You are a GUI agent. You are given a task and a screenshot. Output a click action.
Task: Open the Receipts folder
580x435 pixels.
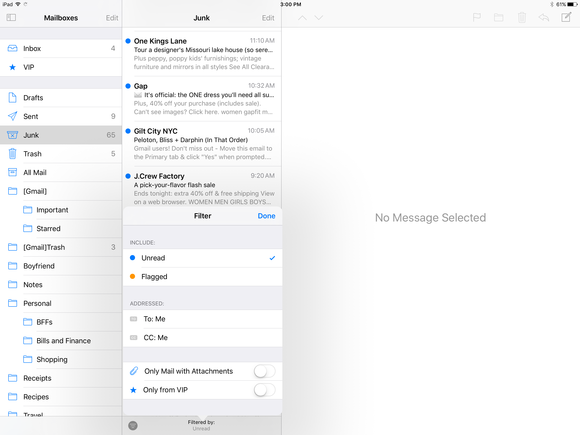coord(61,378)
